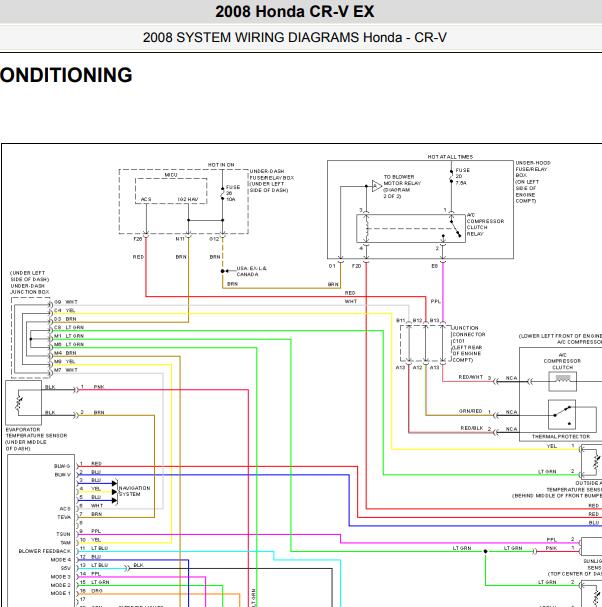Viewport: 602px width, 607px height.
Task: Click the "M8 YEL" junction box terminal
Action: click(65, 362)
